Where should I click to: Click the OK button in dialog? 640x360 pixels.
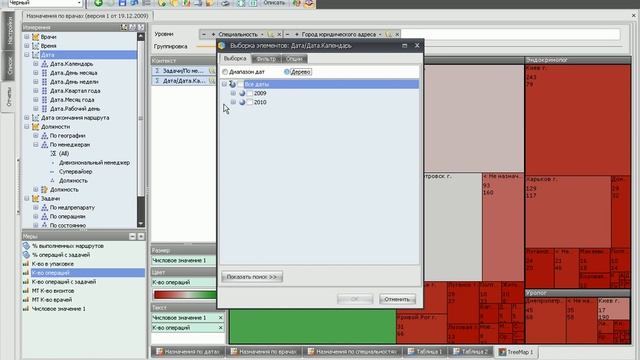(x=355, y=299)
